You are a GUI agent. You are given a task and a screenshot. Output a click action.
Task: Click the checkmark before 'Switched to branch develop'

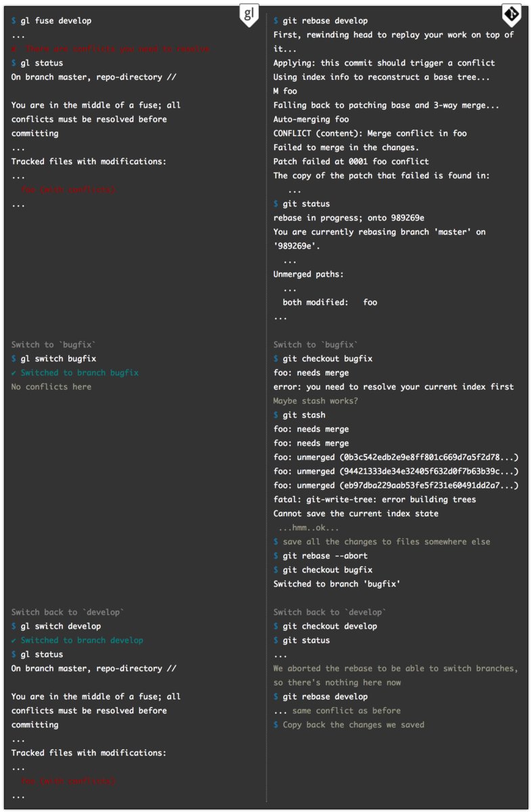click(x=14, y=640)
